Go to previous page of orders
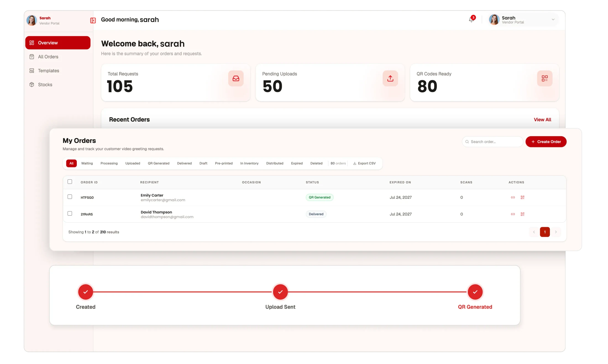Image resolution: width=608 pixels, height=364 pixels. [x=534, y=232]
